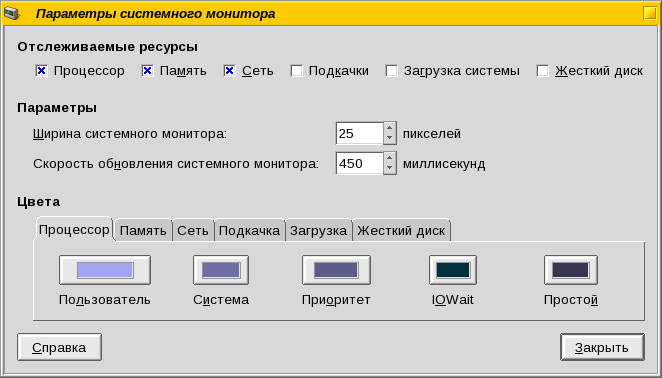This screenshot has width=662, height=378.
Task: Select the Процессор colors tab
Action: [x=74, y=229]
